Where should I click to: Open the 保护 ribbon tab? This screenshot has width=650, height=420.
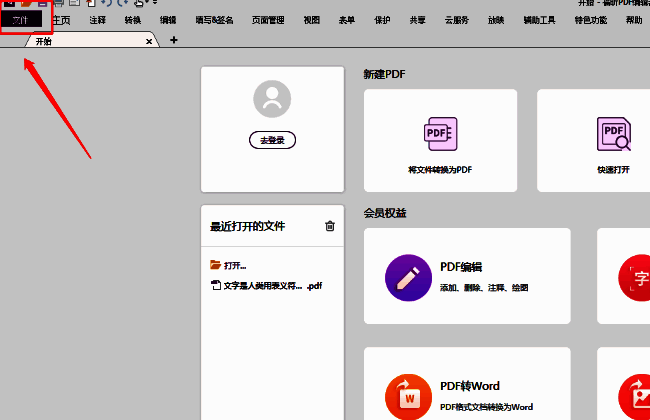pos(382,20)
